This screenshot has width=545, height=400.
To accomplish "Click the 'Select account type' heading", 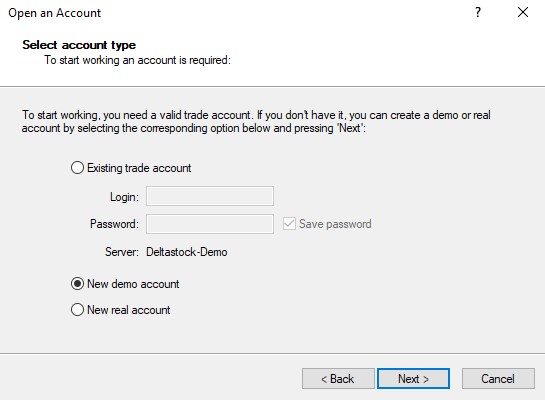I will [x=79, y=45].
